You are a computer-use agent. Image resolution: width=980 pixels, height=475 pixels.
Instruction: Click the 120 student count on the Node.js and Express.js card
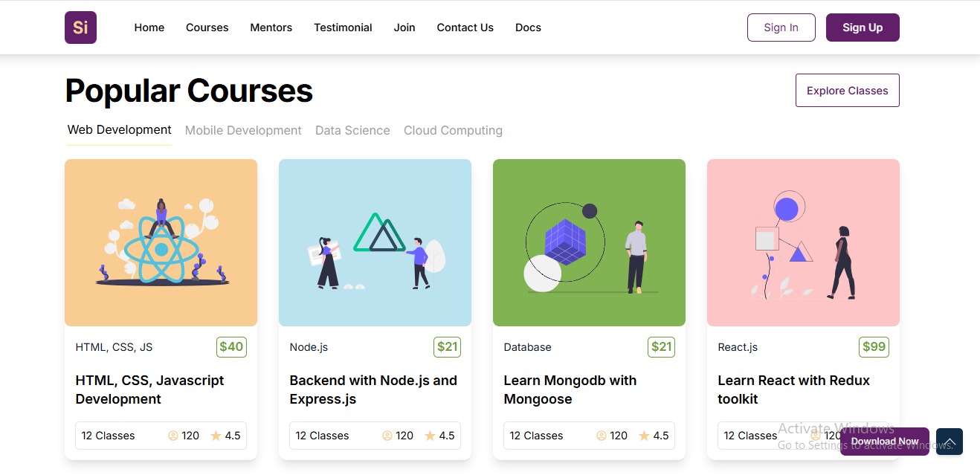pos(404,436)
